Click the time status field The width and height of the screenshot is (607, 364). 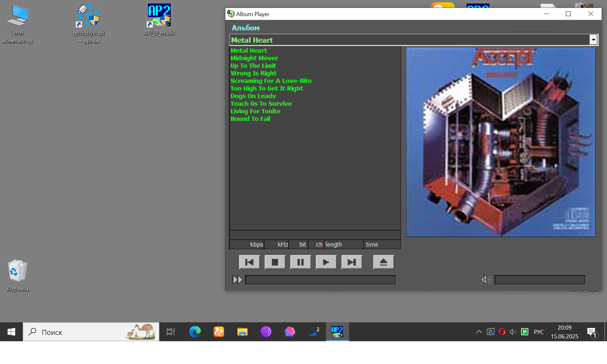click(382, 245)
